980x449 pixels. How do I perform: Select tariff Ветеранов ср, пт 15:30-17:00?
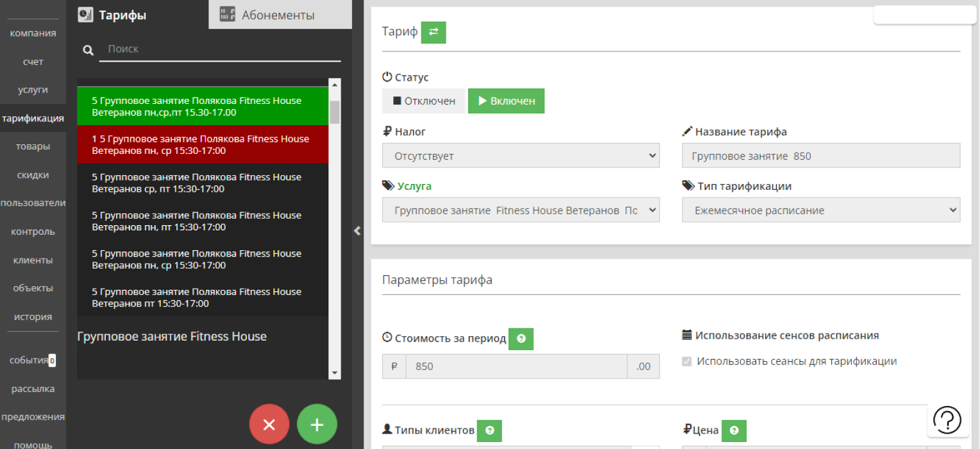[203, 183]
